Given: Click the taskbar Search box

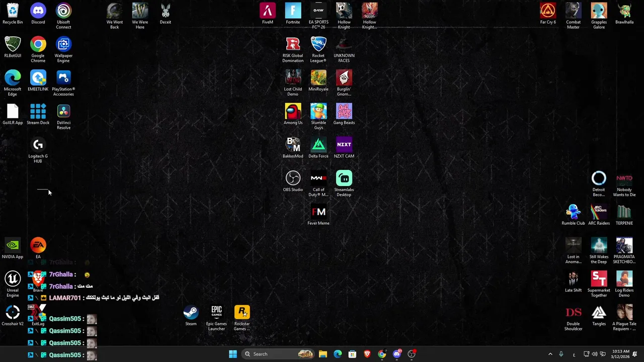Looking at the screenshot, I should pyautogui.click(x=278, y=354).
